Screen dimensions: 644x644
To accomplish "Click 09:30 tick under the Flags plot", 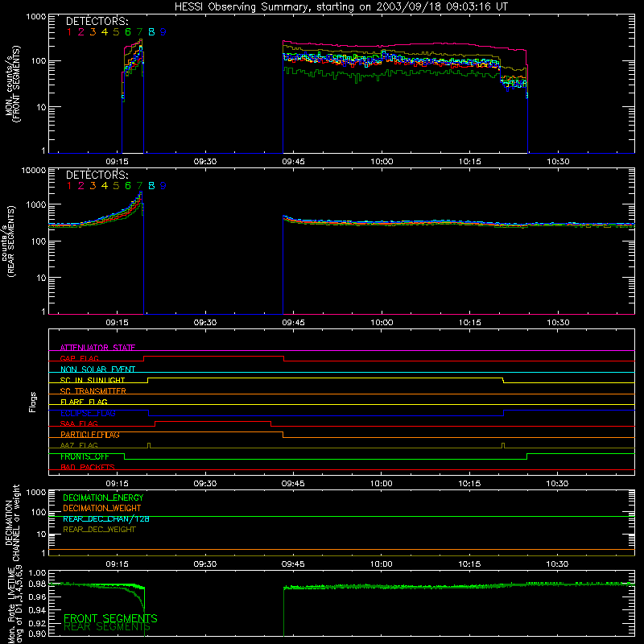I will [x=205, y=484].
